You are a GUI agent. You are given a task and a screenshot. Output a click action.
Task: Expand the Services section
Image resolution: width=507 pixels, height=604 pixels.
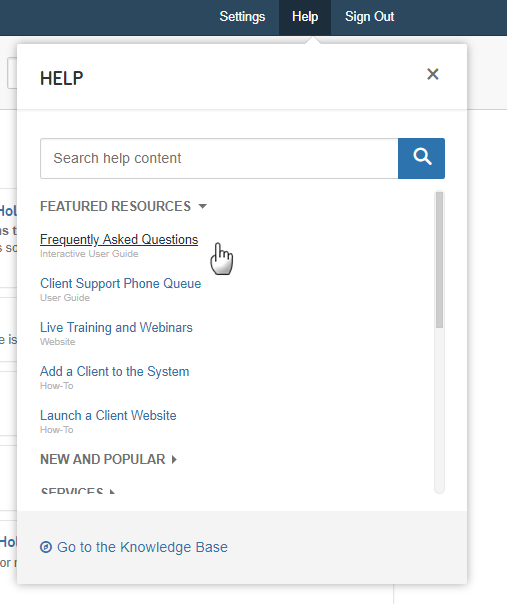[x=77, y=492]
